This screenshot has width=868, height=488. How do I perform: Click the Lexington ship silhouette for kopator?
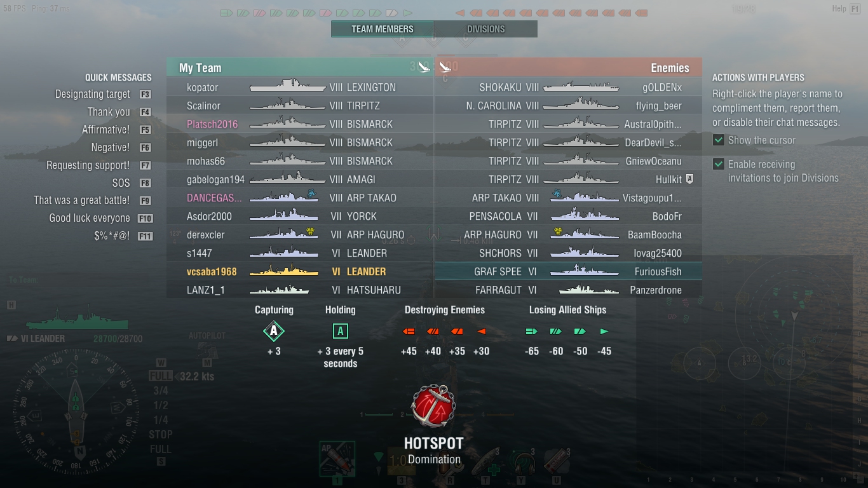287,87
